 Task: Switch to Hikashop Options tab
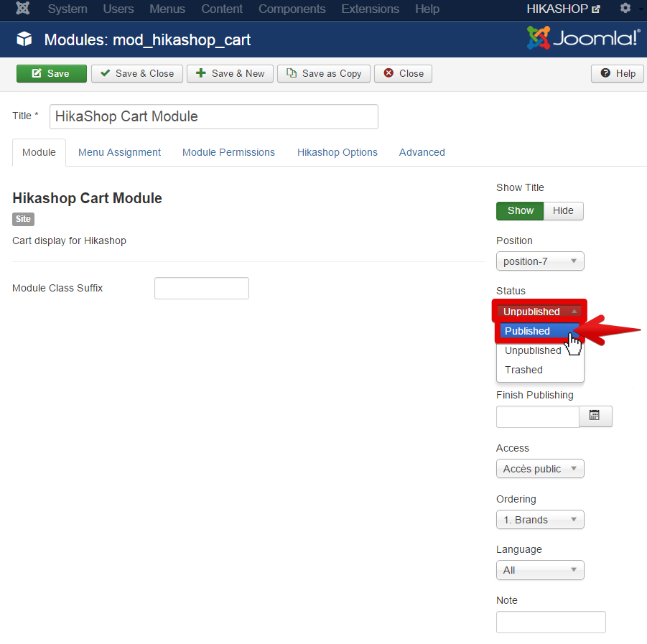337,152
